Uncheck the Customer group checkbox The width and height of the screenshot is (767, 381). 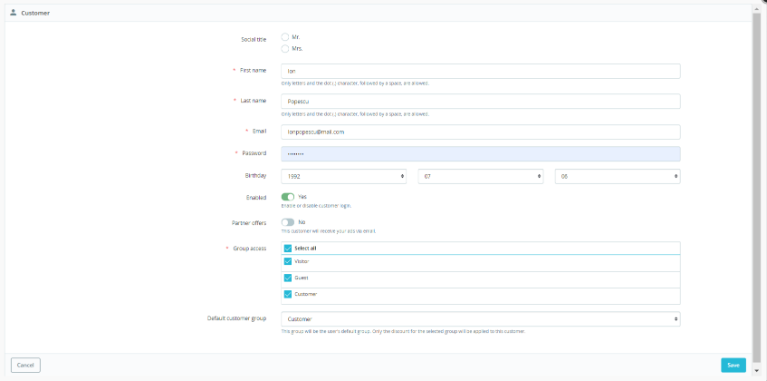[x=288, y=294]
